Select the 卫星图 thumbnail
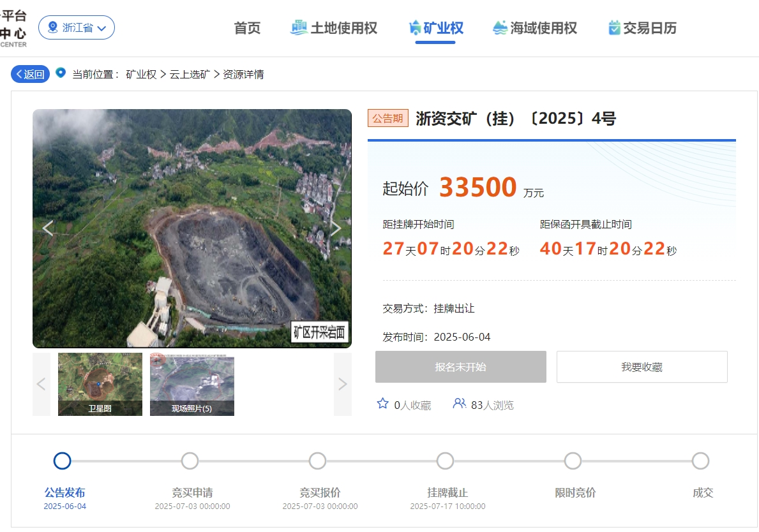Screen dimensions: 759x532 point(100,384)
